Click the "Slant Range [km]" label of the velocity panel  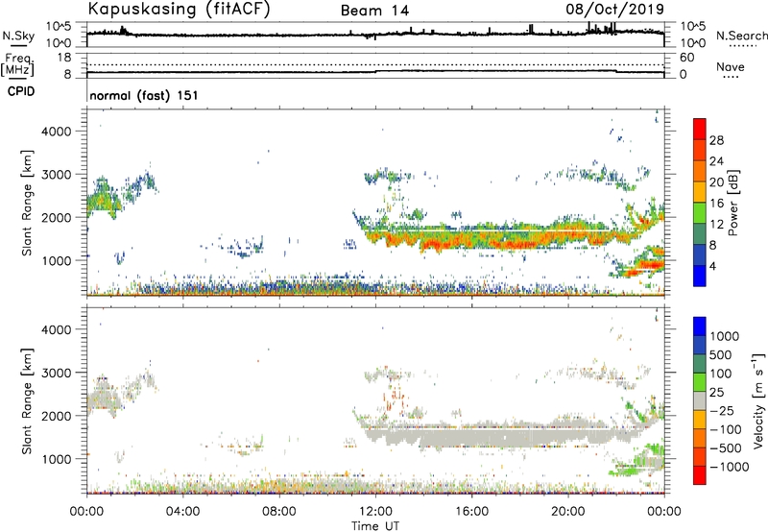click(27, 401)
